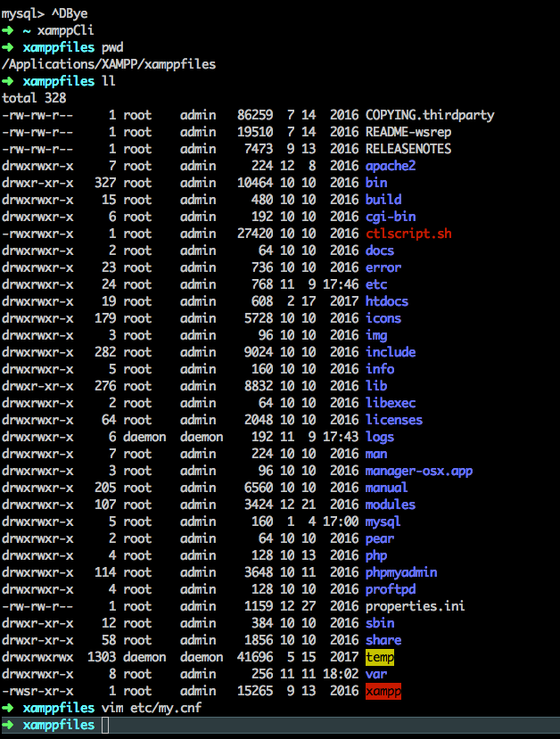The height and width of the screenshot is (739, 560).
Task: Click link count 1303 in temp row
Action: [x=102, y=657]
